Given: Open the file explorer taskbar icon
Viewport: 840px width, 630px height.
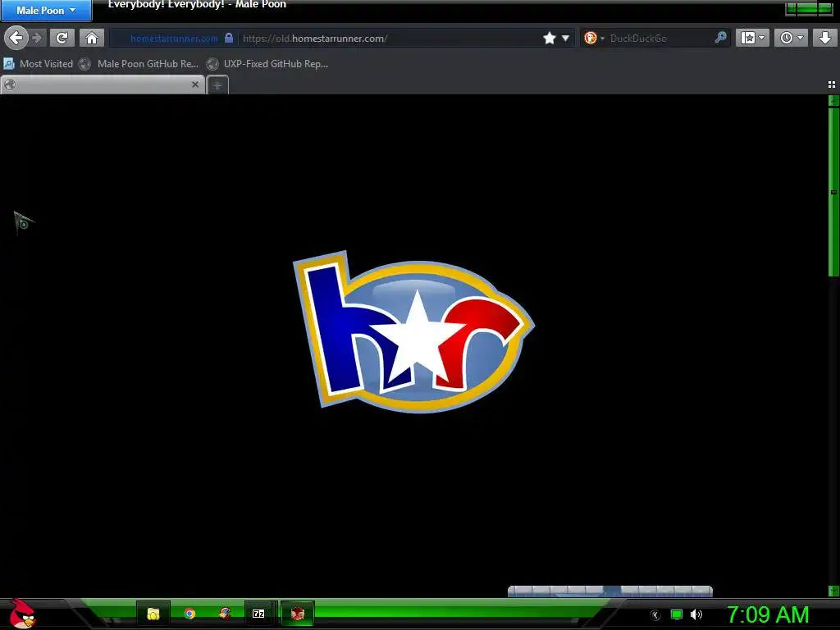Looking at the screenshot, I should (x=153, y=614).
